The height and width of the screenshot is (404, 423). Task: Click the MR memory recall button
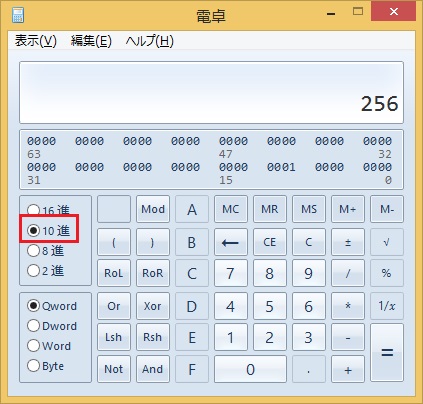coord(270,209)
